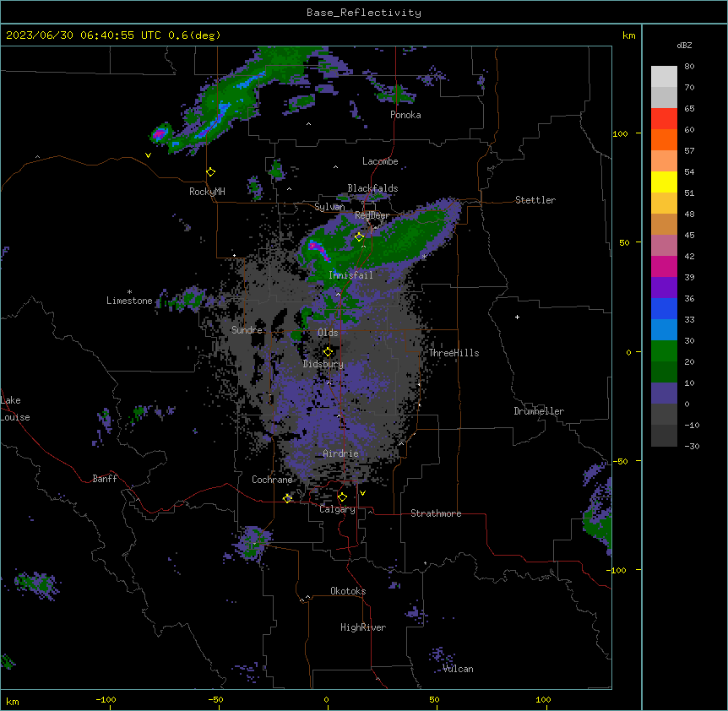Select the purple 36-39 dBZ legend swatch
Viewport: 728px width, 711px height.
click(x=664, y=287)
